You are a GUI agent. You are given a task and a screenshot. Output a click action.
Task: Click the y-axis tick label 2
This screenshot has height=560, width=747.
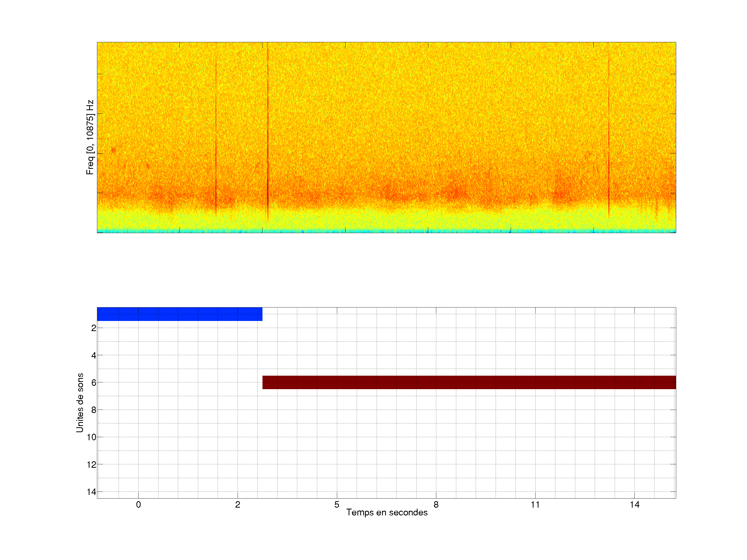click(94, 328)
